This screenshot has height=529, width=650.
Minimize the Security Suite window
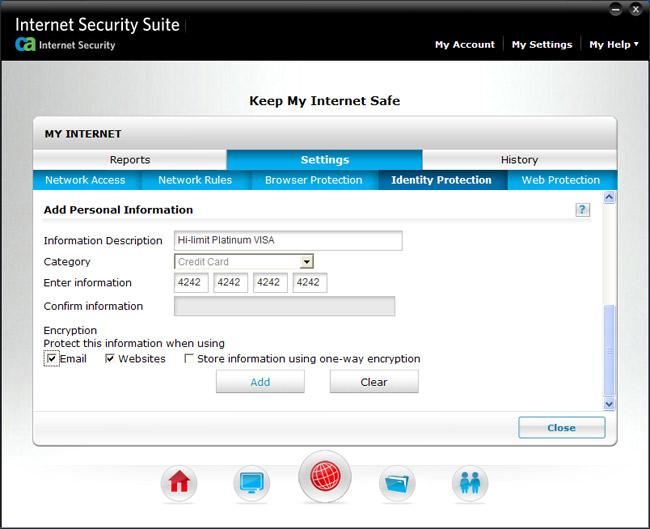pos(614,9)
